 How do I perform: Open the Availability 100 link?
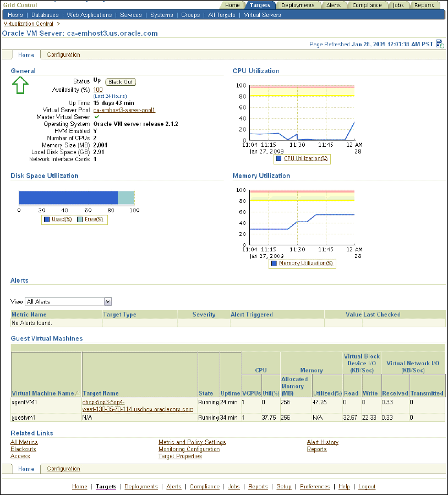pyautogui.click(x=98, y=90)
